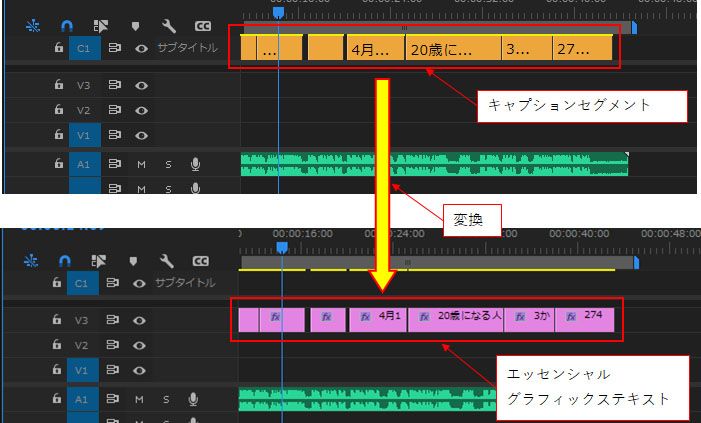Toggle sync lock on V3 in upper timeline
The height and width of the screenshot is (423, 701).
point(115,85)
